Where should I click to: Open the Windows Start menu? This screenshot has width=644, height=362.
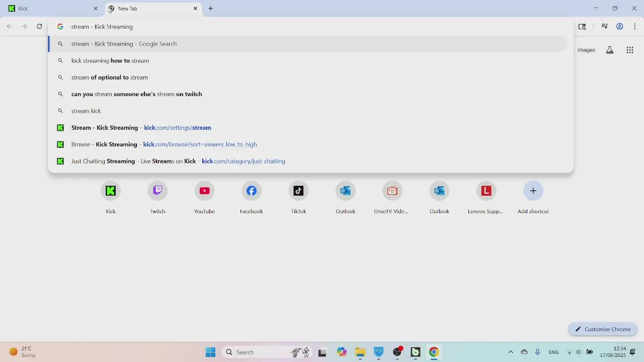coord(211,352)
